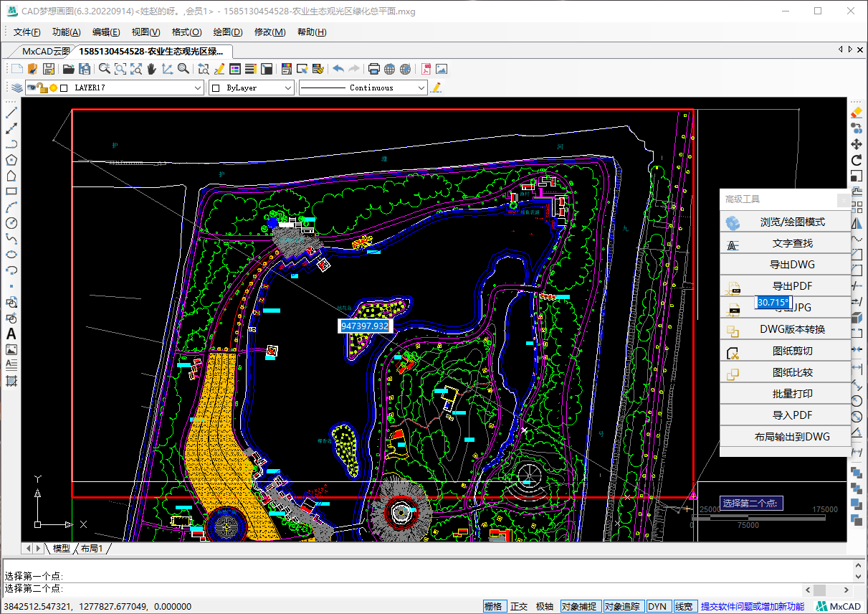Select the Circle drawing tool
This screenshot has width=868, height=614.
coord(11,223)
